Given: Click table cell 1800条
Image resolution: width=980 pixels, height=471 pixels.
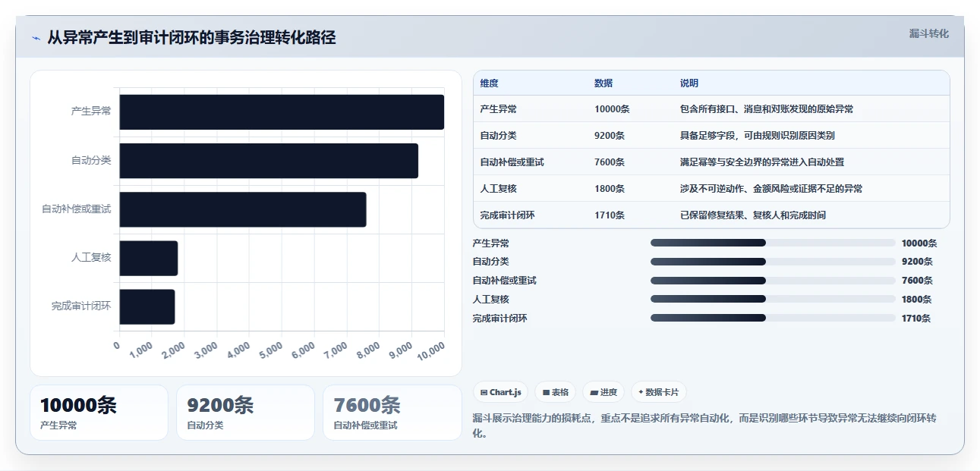Looking at the screenshot, I should tap(610, 189).
